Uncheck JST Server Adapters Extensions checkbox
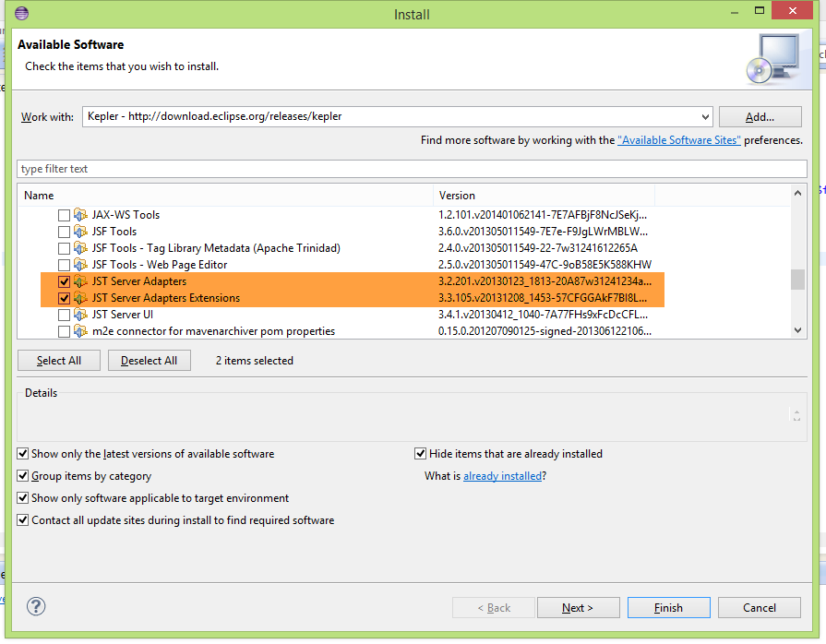 point(64,299)
